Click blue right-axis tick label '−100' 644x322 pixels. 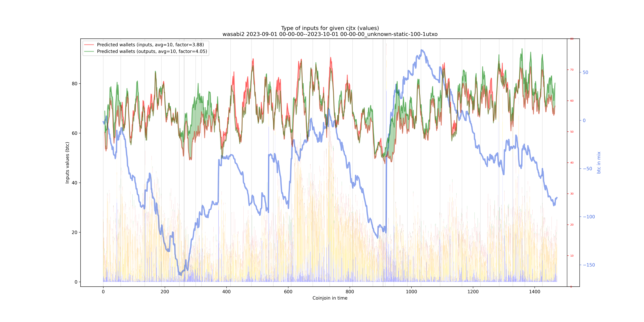point(589,217)
